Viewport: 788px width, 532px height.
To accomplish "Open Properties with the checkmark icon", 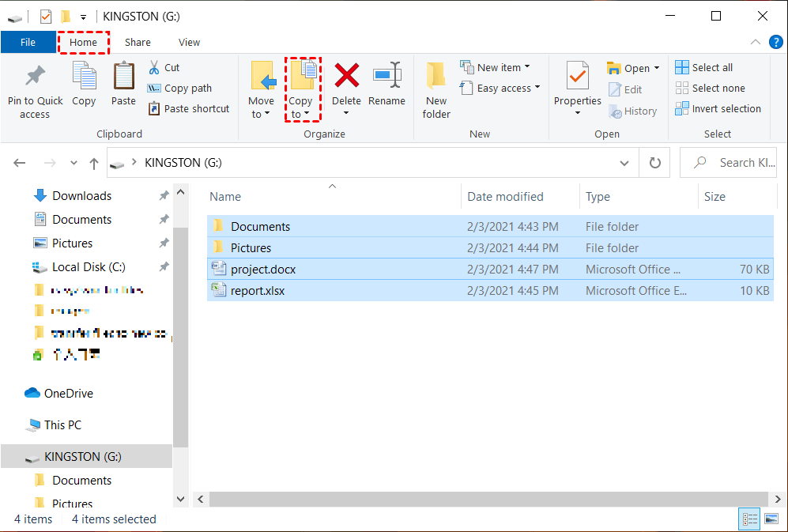I will tap(577, 77).
